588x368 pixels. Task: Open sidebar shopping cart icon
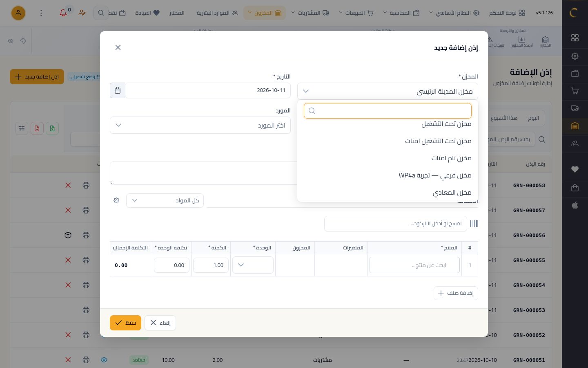(x=575, y=91)
